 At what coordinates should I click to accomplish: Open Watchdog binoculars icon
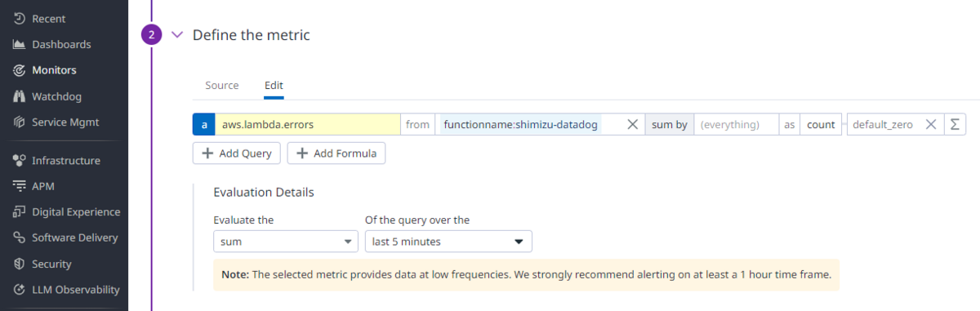point(19,96)
